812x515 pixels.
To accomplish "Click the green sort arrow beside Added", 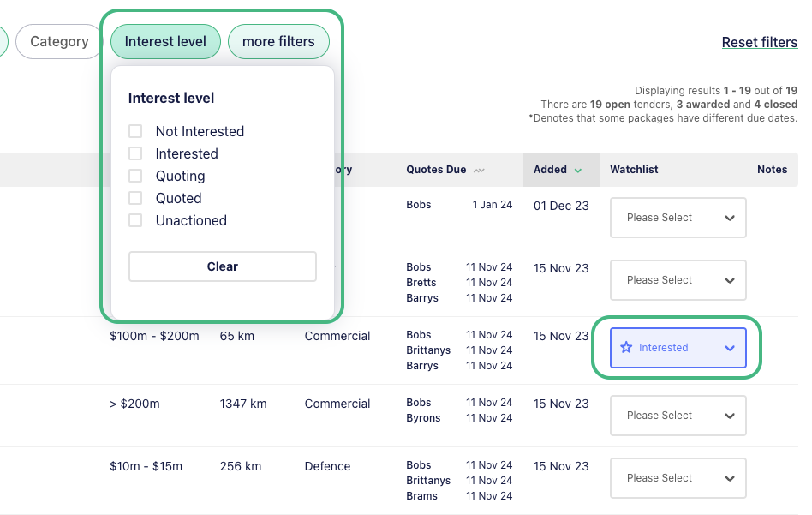I will coord(578,171).
